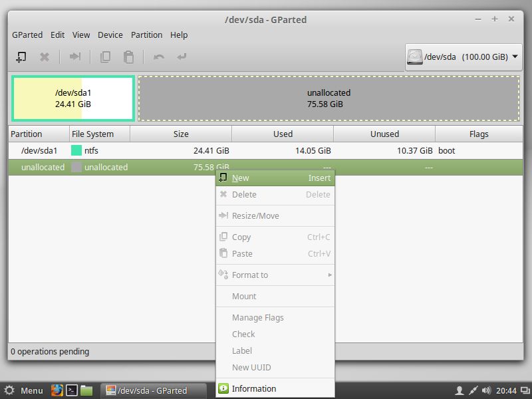This screenshot has height=399, width=532.
Task: Click the volume speaker tray icon
Action: point(486,390)
